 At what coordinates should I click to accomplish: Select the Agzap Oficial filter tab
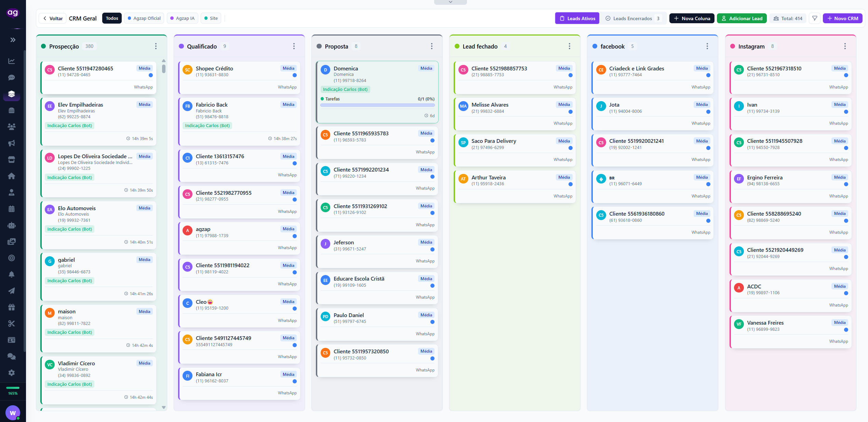(144, 18)
